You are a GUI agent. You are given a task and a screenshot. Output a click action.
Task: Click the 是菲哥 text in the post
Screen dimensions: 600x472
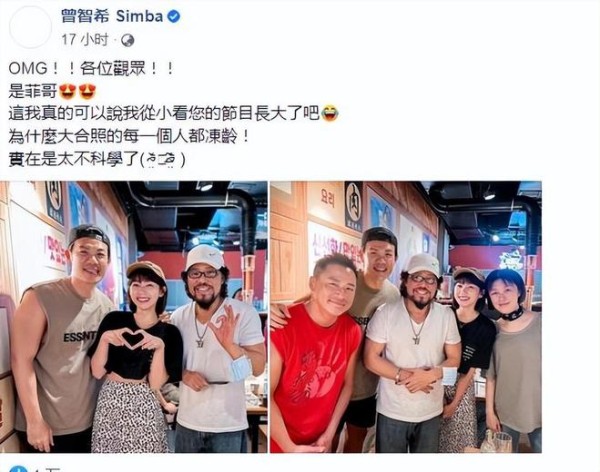click(x=33, y=91)
